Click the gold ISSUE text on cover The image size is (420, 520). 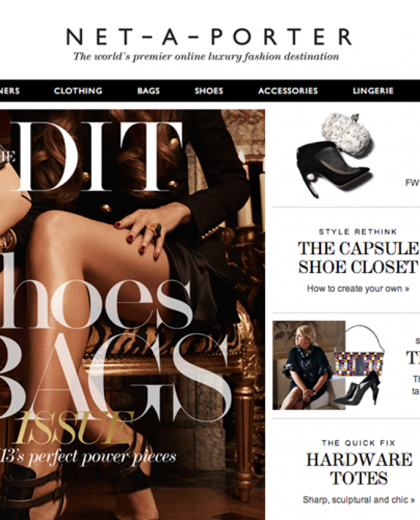tap(73, 428)
